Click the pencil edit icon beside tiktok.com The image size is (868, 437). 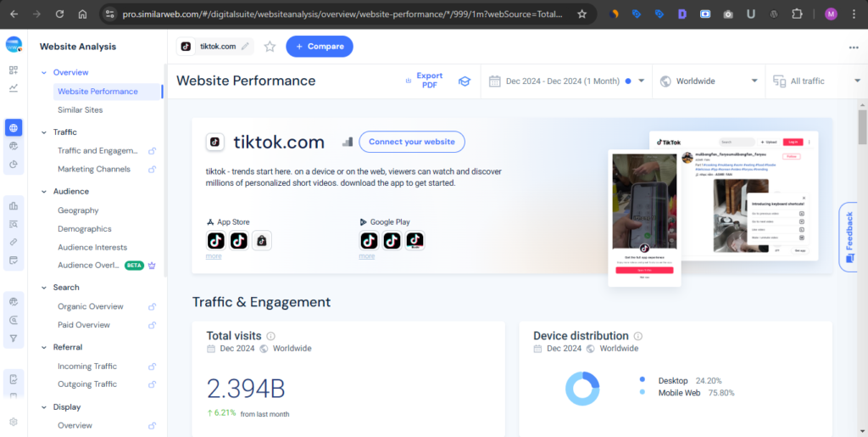[245, 47]
